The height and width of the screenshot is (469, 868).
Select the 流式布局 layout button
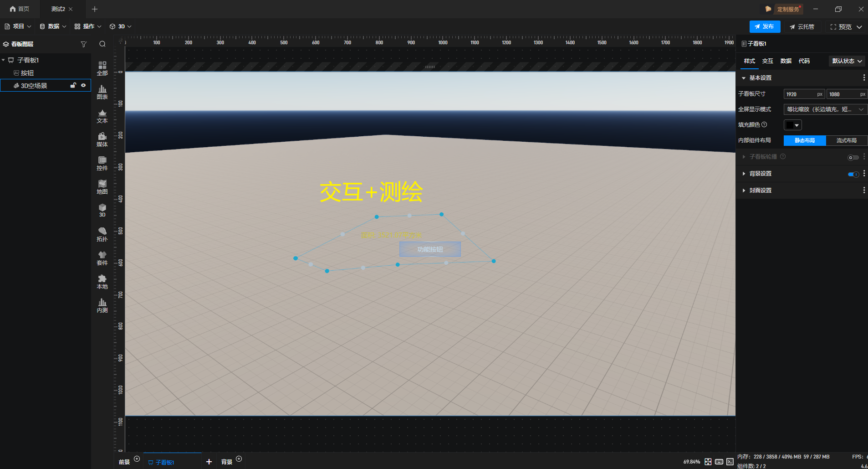(x=846, y=140)
